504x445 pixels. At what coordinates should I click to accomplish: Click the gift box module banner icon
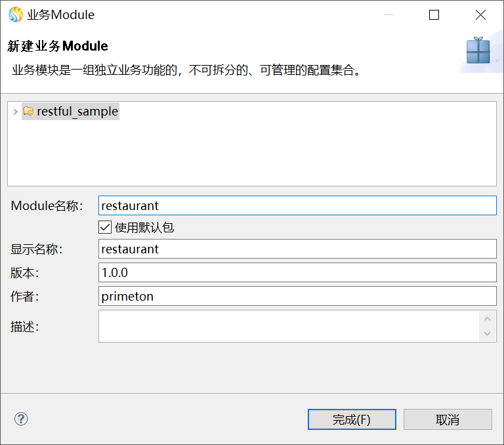point(478,51)
